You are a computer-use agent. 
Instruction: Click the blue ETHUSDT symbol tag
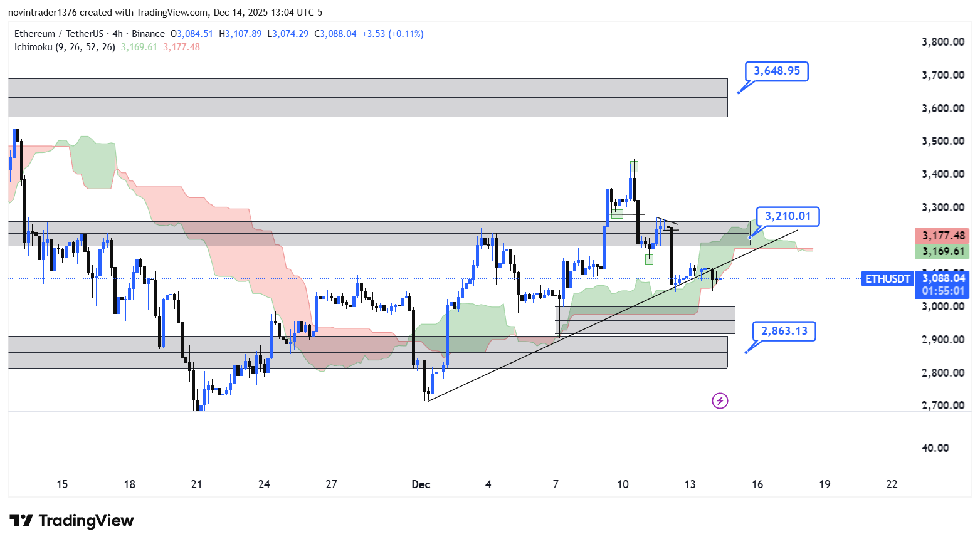[x=887, y=279]
